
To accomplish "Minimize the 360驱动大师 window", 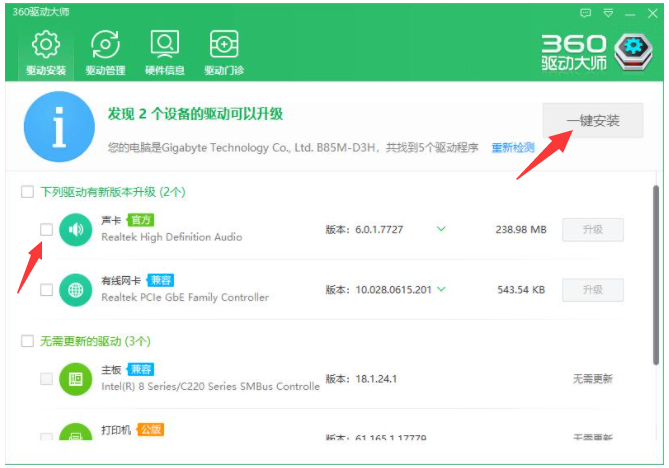I will tap(631, 14).
